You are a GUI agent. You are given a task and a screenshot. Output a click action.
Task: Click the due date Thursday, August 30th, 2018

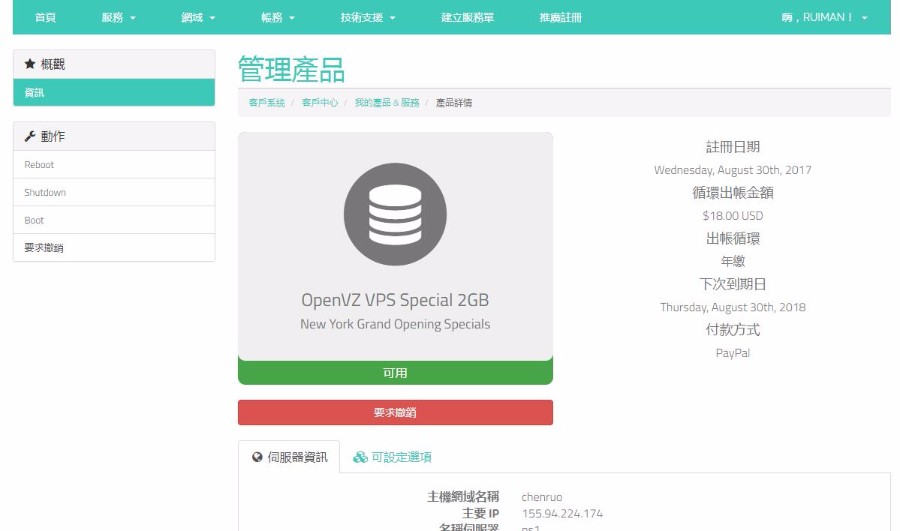pyautogui.click(x=732, y=307)
